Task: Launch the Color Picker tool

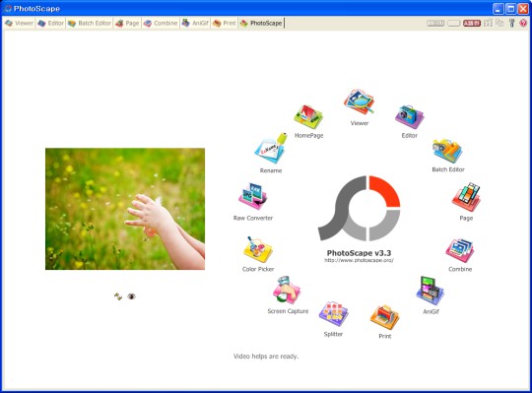Action: (258, 250)
